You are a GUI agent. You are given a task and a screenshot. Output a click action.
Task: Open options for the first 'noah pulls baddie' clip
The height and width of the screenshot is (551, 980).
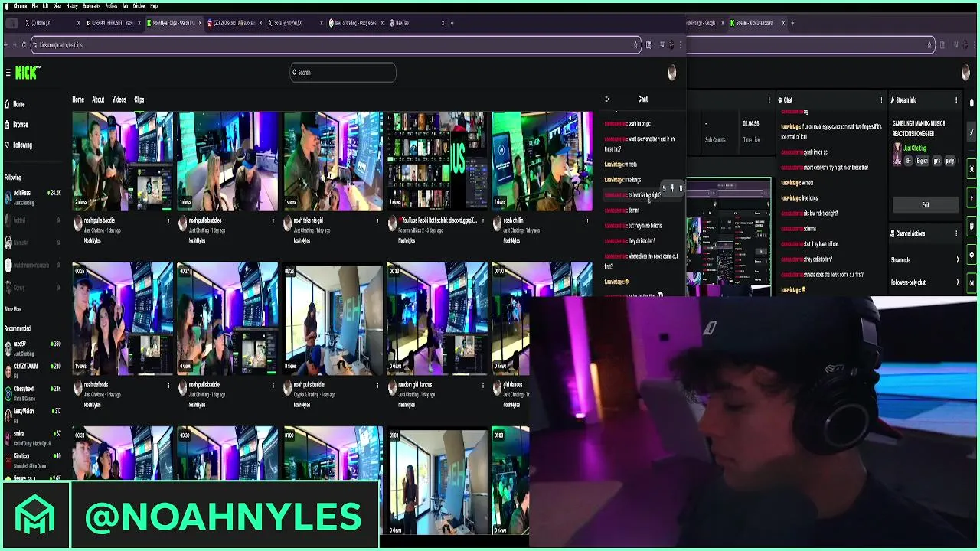click(168, 221)
